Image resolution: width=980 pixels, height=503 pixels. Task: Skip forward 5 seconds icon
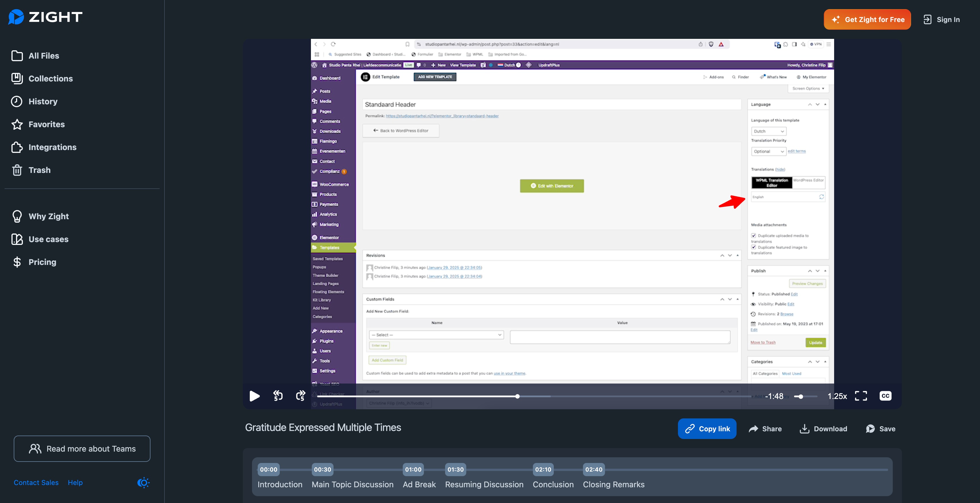pyautogui.click(x=301, y=396)
